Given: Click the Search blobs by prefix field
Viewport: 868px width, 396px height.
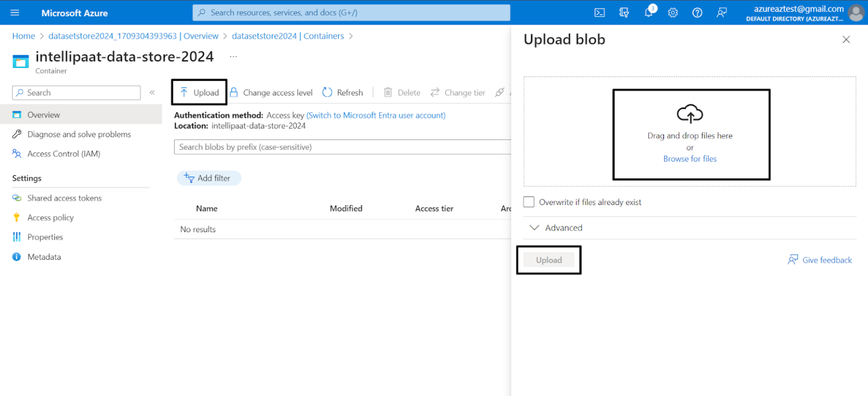Looking at the screenshot, I should point(339,147).
